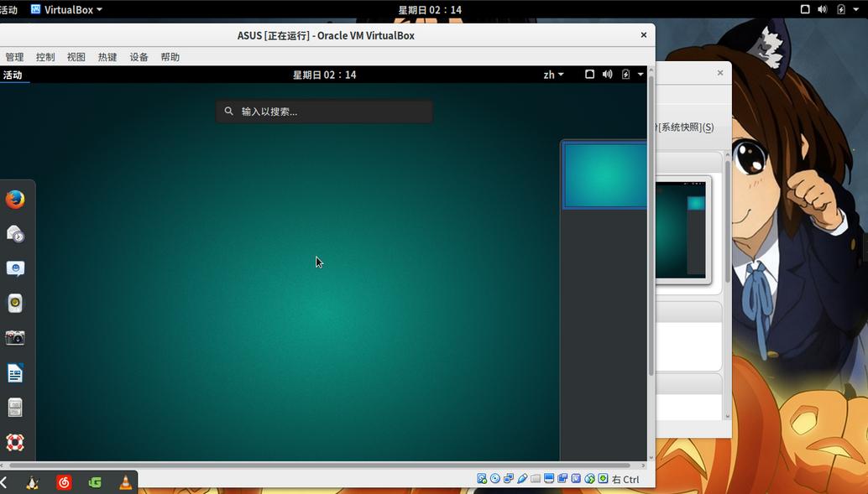This screenshot has width=868, height=494.
Task: Launch the camera photo app in dock
Action: 15,337
